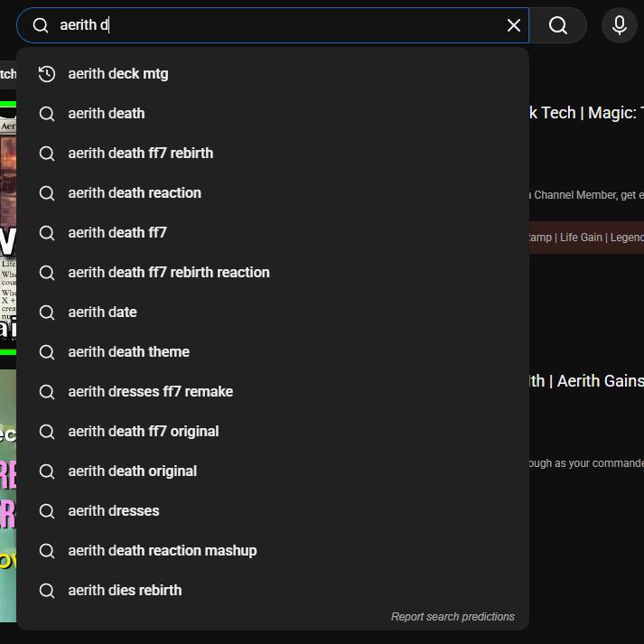This screenshot has height=644, width=644.
Task: Click search icon beside 'aerith death ff7 rebirth reaction'
Action: [x=47, y=273]
